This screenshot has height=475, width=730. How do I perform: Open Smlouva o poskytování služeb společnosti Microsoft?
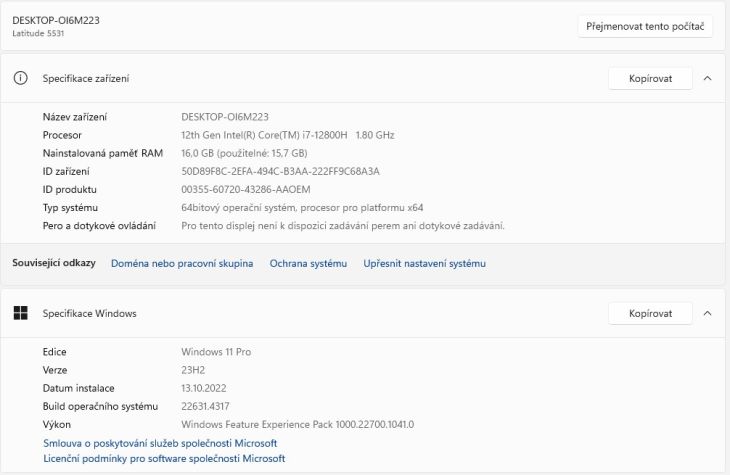[x=160, y=443]
